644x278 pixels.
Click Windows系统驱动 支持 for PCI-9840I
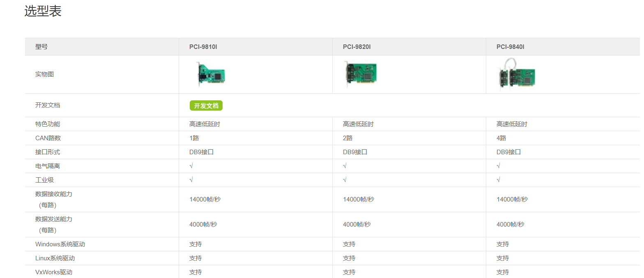pos(503,244)
